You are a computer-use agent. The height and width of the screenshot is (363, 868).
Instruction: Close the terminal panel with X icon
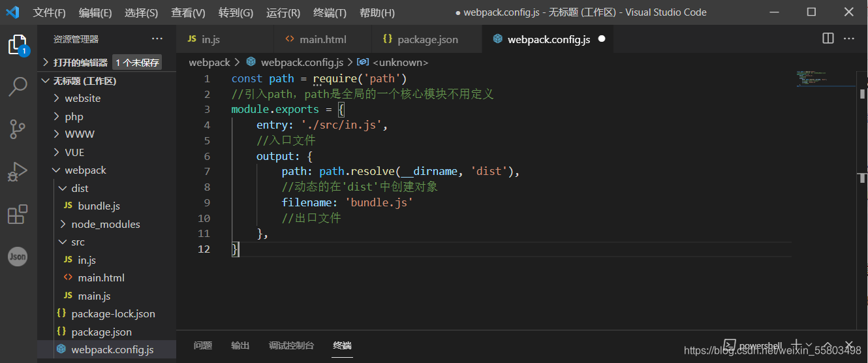click(848, 345)
